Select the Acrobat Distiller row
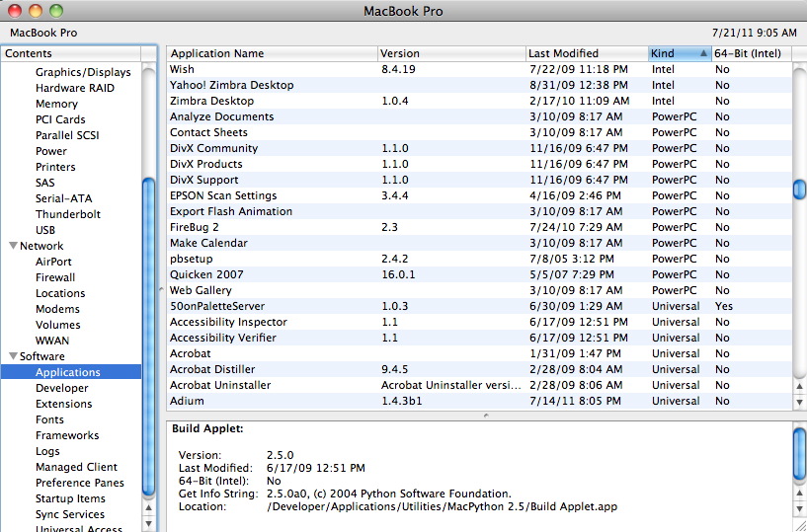The height and width of the screenshot is (532, 807). [479, 369]
